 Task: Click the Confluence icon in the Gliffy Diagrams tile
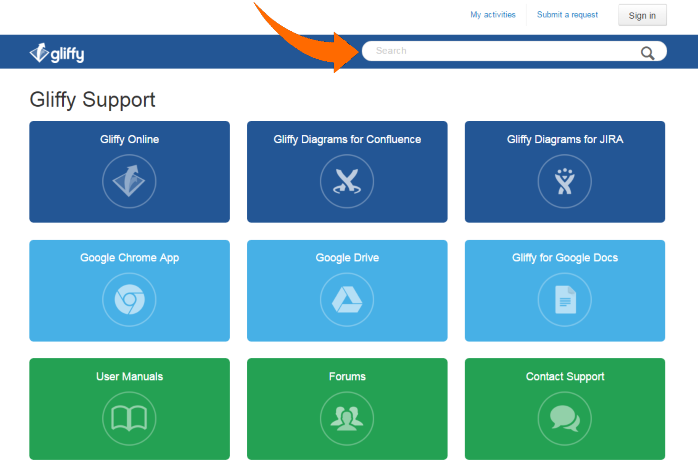pos(347,181)
